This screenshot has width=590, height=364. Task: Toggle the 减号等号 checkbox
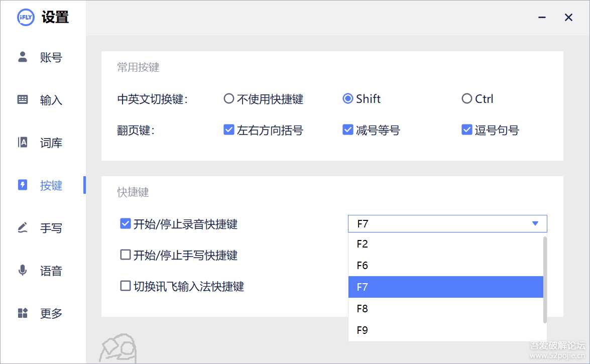click(x=347, y=130)
